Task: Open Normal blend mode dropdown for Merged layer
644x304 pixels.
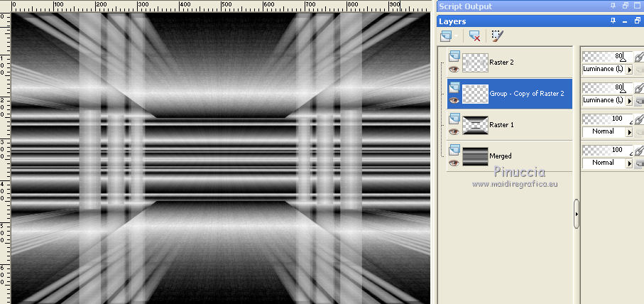Action: [x=629, y=163]
